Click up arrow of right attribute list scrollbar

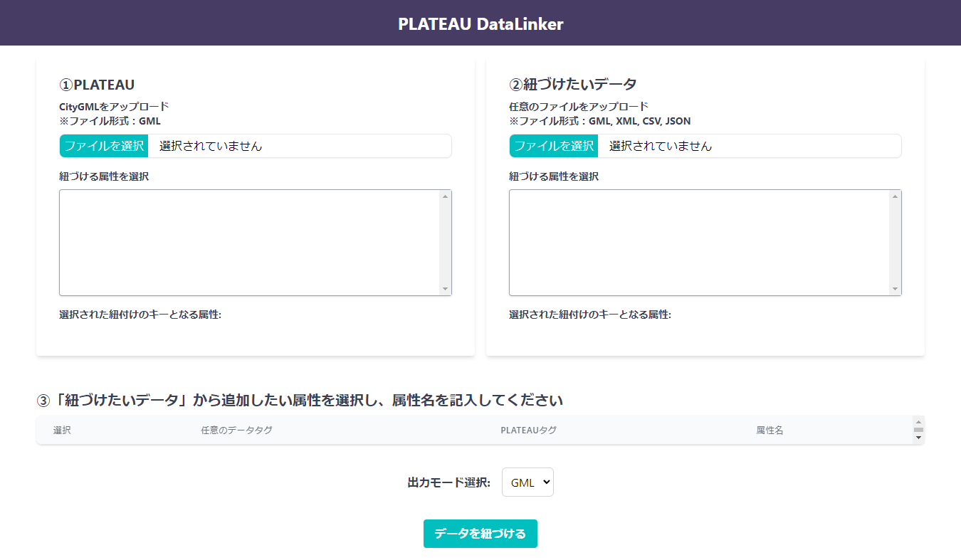tap(895, 196)
